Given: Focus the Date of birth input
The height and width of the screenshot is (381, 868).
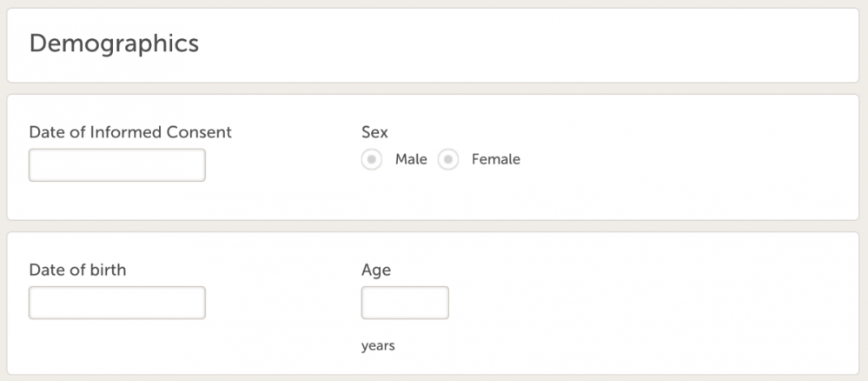Looking at the screenshot, I should pyautogui.click(x=117, y=303).
